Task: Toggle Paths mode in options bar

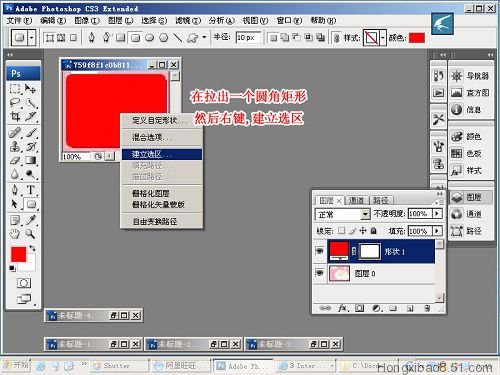Action: [x=61, y=38]
